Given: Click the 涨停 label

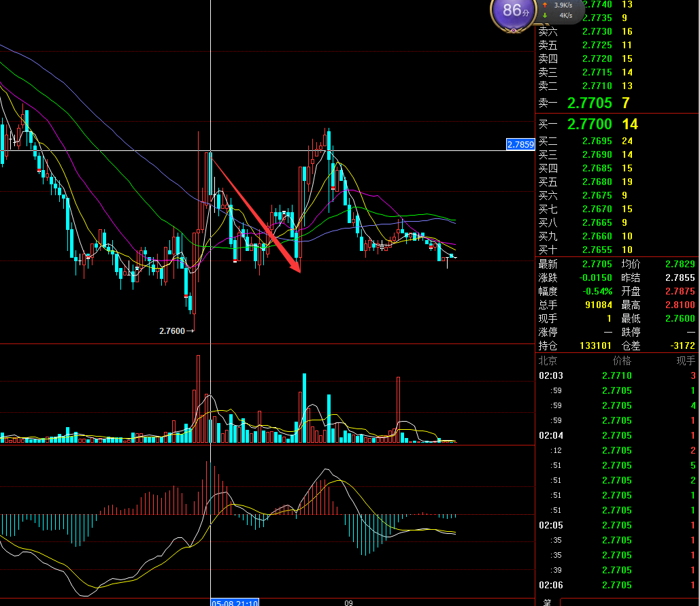Looking at the screenshot, I should (x=548, y=332).
